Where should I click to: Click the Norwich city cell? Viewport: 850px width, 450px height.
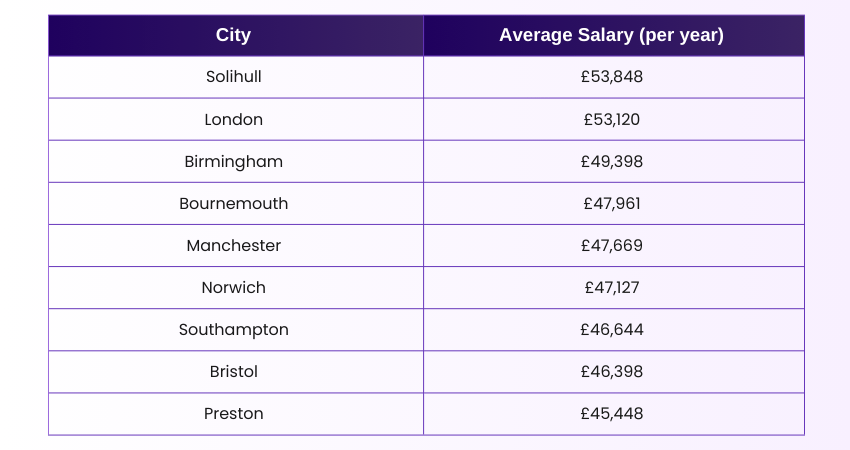point(234,287)
